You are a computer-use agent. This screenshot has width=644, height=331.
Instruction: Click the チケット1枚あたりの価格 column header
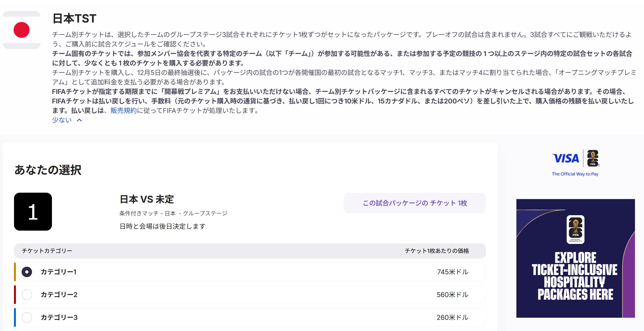pyautogui.click(x=436, y=251)
